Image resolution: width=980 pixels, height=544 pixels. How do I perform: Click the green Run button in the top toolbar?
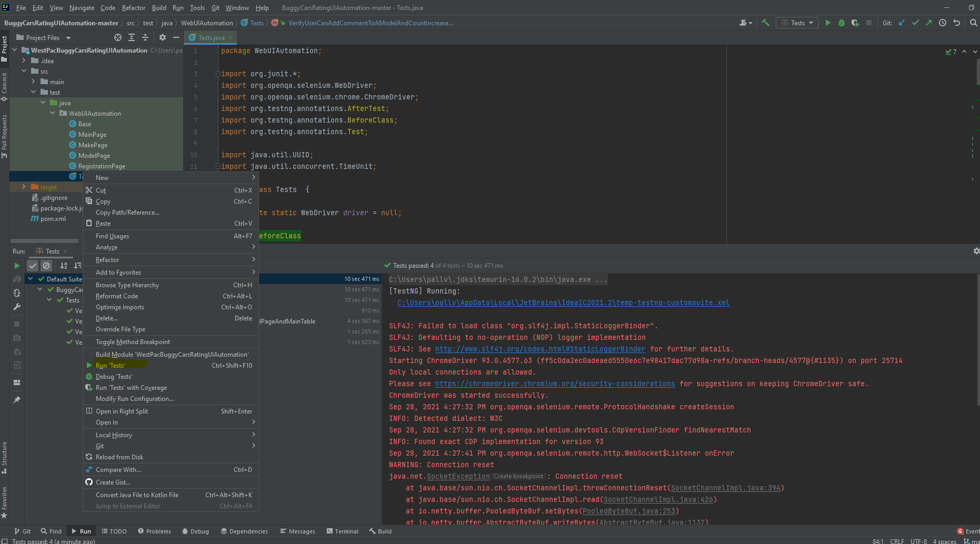click(x=828, y=23)
